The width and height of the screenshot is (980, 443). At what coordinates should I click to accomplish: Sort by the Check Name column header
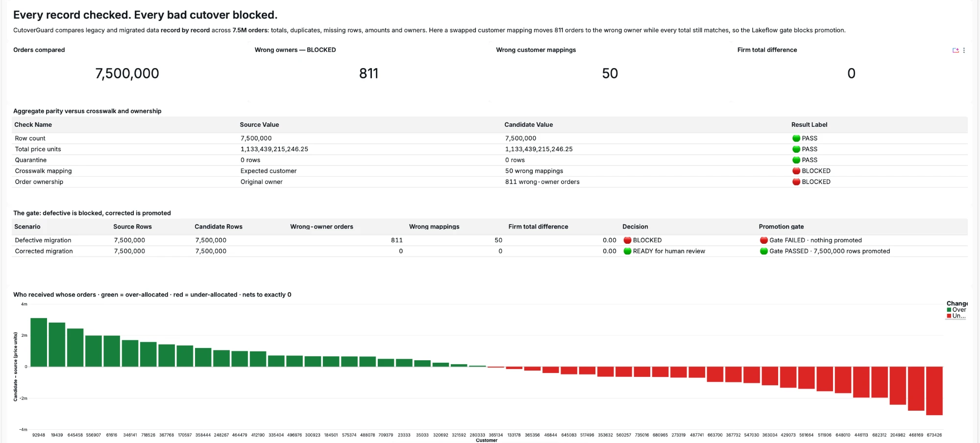pos(33,125)
